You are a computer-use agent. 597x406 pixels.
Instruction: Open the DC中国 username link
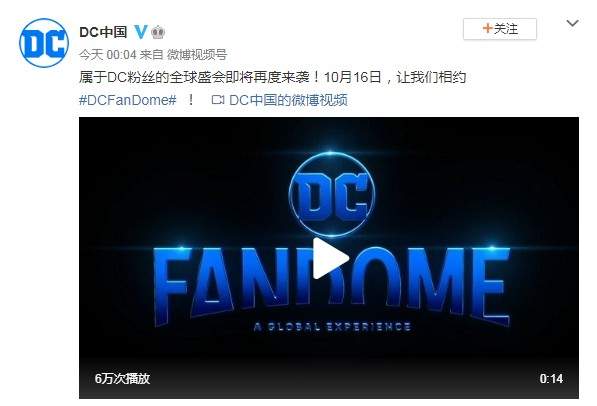pyautogui.click(x=103, y=32)
